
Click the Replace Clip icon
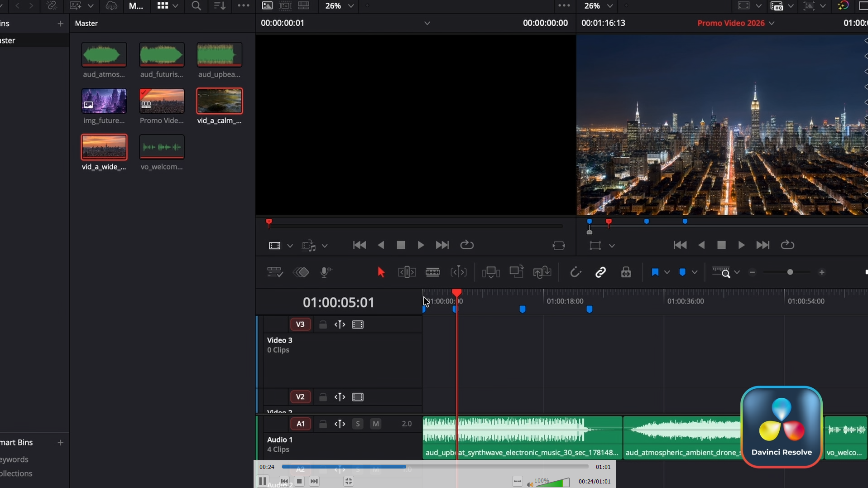542,272
